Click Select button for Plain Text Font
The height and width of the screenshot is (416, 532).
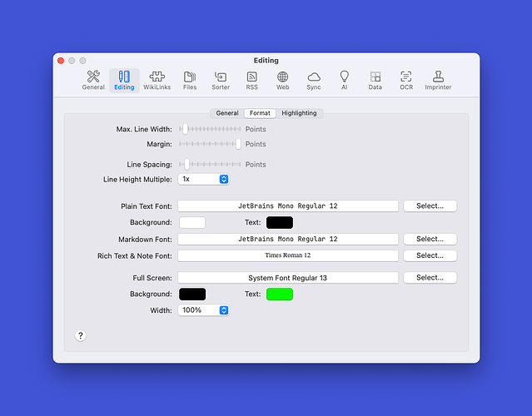pos(430,206)
